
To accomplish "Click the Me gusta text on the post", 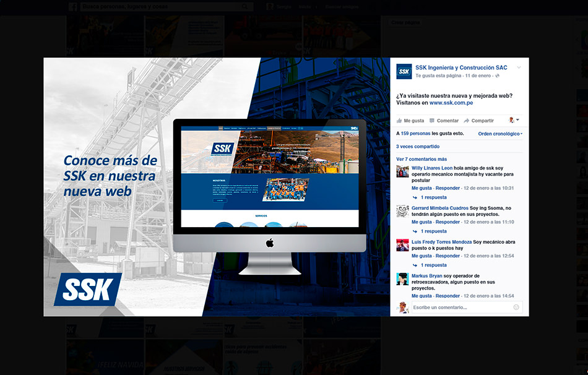I will (x=414, y=121).
